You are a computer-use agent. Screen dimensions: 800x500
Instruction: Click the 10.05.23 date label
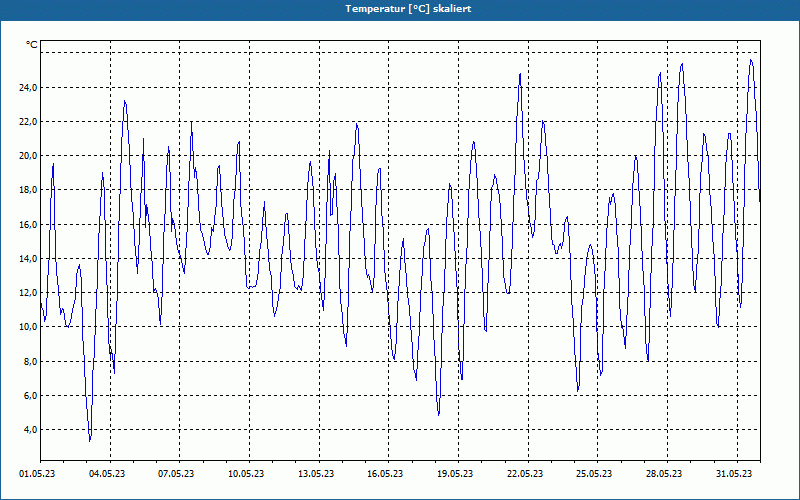click(x=246, y=474)
